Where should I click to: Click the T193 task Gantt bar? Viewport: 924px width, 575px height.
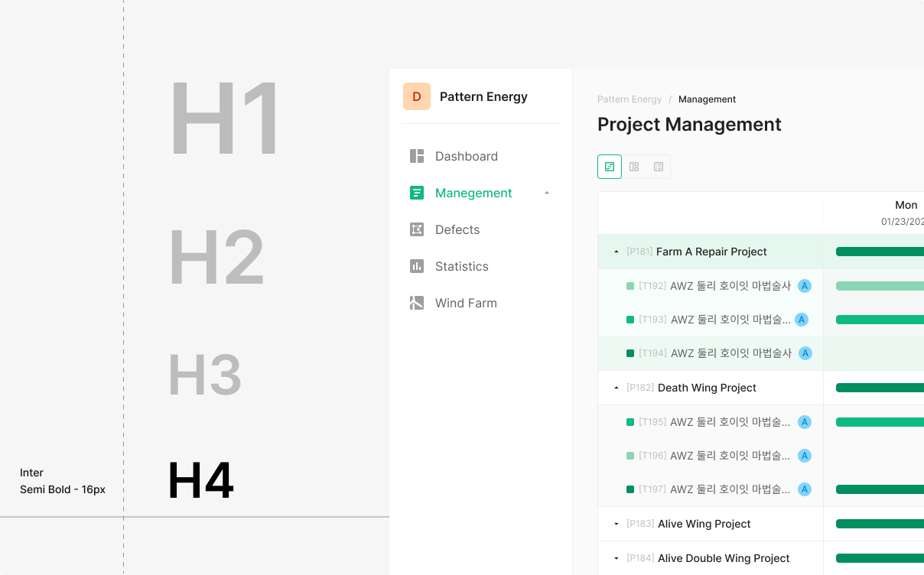(x=879, y=320)
